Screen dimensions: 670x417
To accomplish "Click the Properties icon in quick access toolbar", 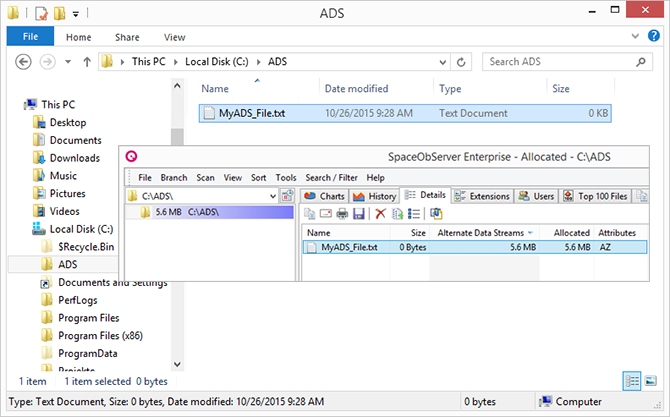I will 41,14.
